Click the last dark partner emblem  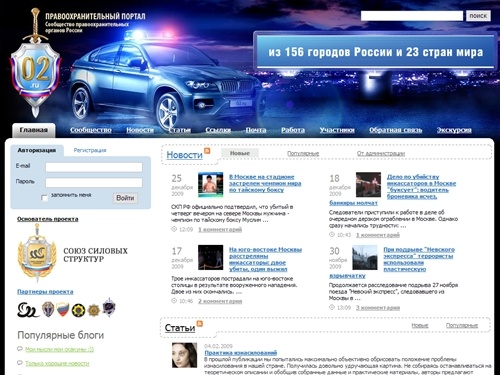[x=109, y=307]
